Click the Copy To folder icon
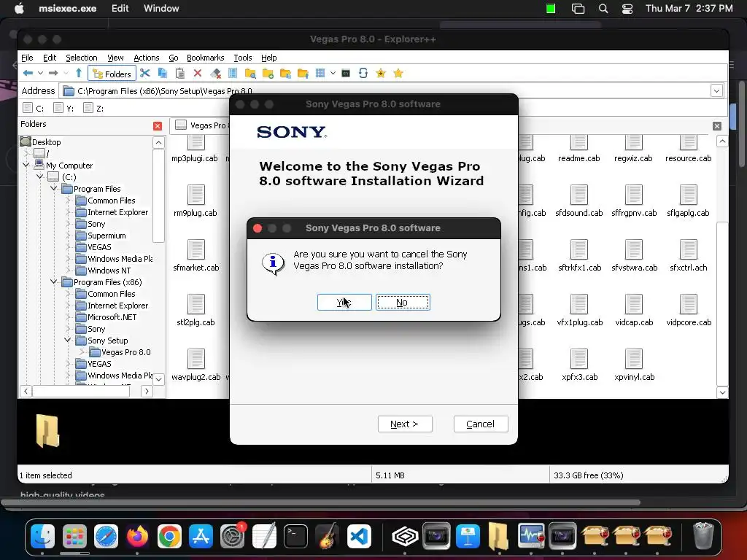Viewport: 747px width, 560px height. pos(285,74)
